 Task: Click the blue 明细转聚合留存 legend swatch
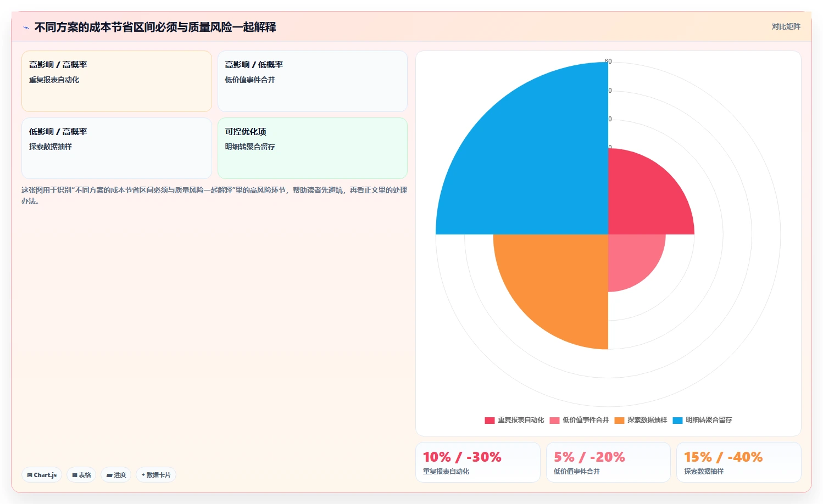coord(677,420)
